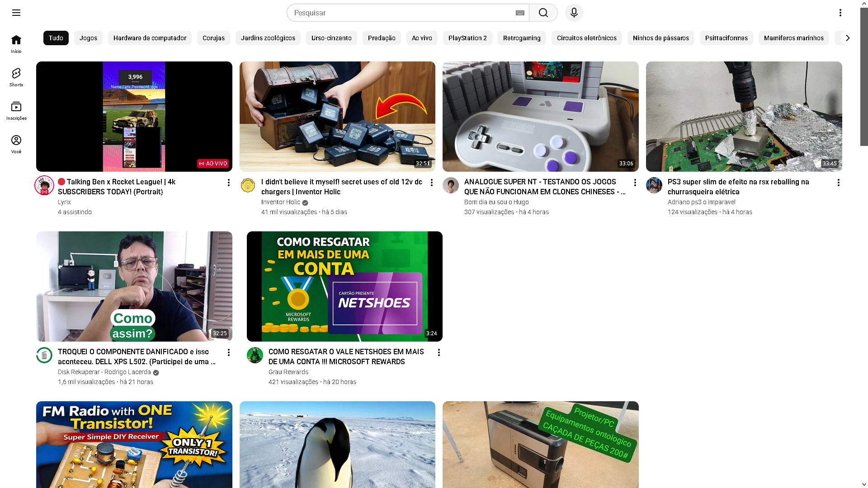The width and height of the screenshot is (868, 488).
Task: Click inside the Pesquisar search field
Action: point(402,13)
